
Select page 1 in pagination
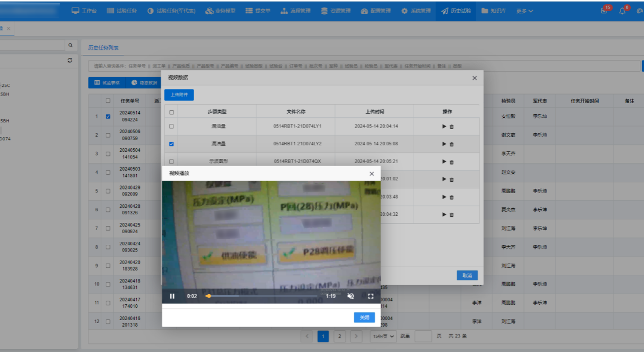323,336
